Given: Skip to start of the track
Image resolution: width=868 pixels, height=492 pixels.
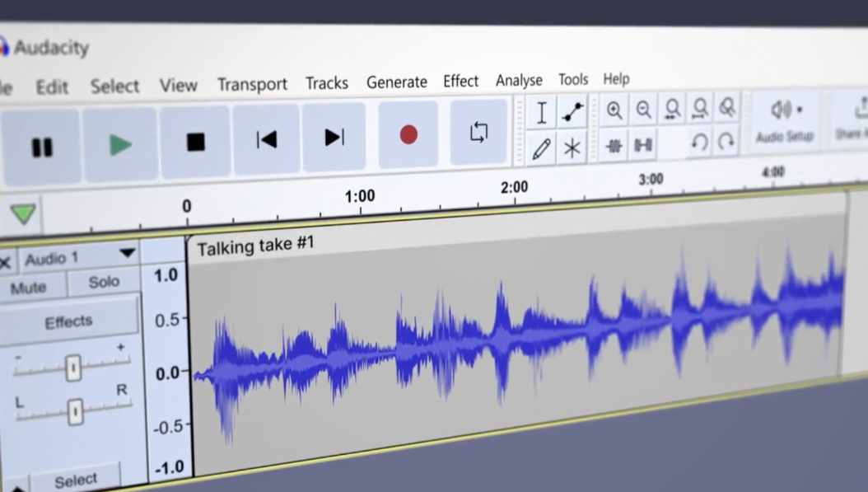Looking at the screenshot, I should click(267, 139).
